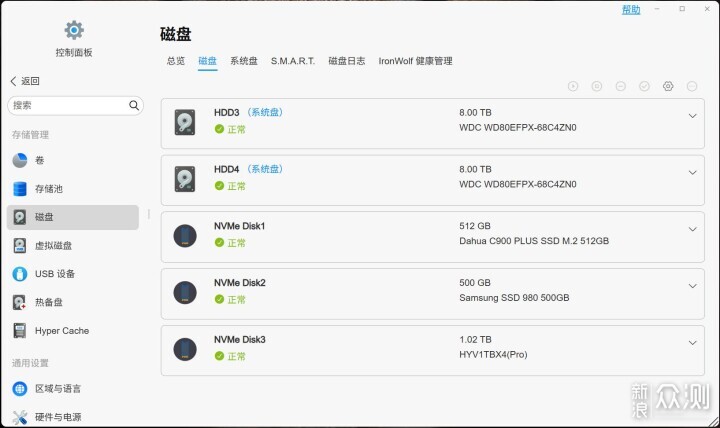Click 'Samsung SSD 980 500GB' model text
This screenshot has height=428, width=720.
click(514, 298)
